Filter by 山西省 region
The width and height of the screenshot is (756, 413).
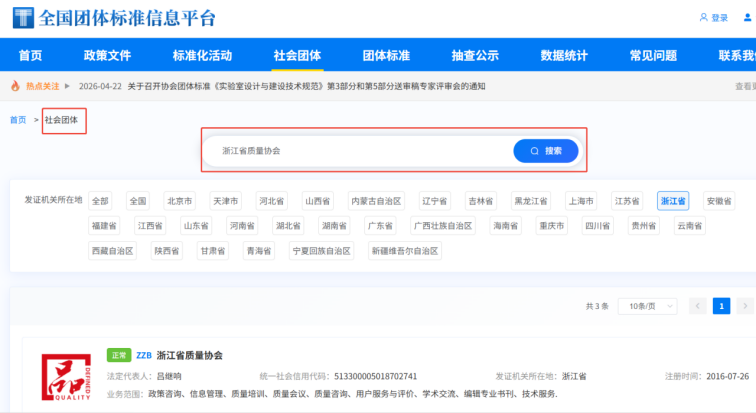[318, 201]
